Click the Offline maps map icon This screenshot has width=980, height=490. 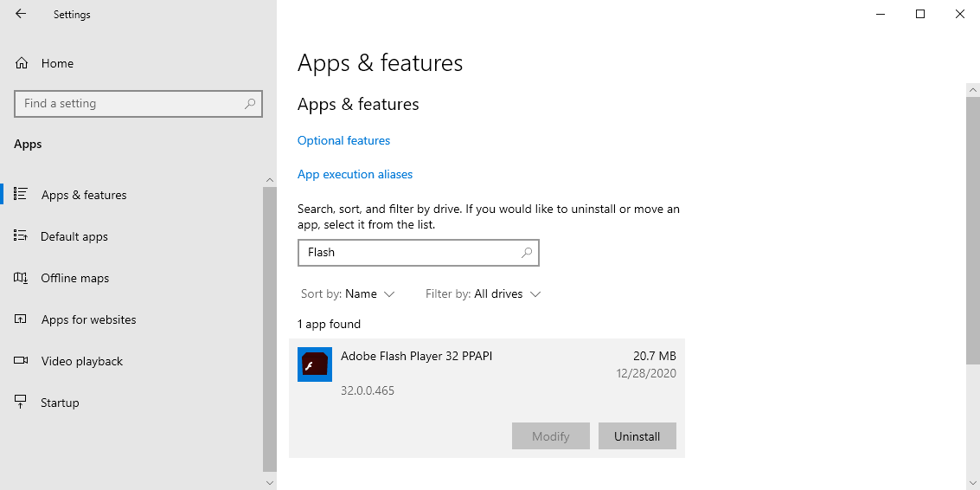21,277
